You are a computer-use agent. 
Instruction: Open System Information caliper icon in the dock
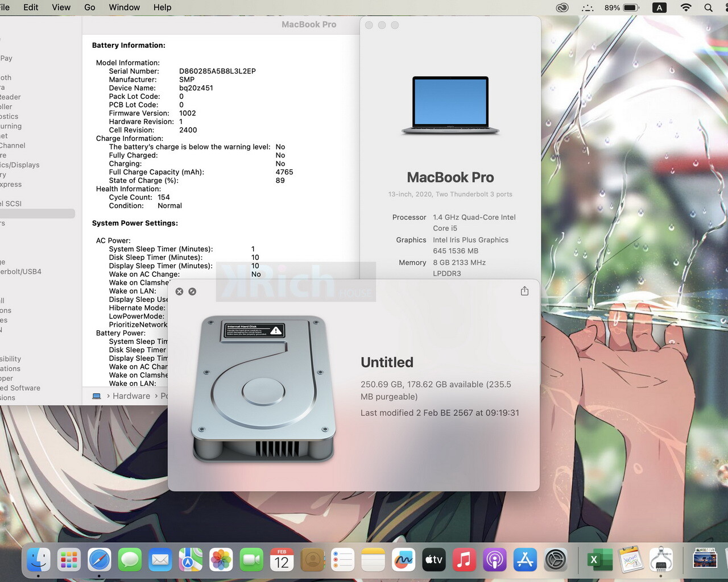coord(661,560)
